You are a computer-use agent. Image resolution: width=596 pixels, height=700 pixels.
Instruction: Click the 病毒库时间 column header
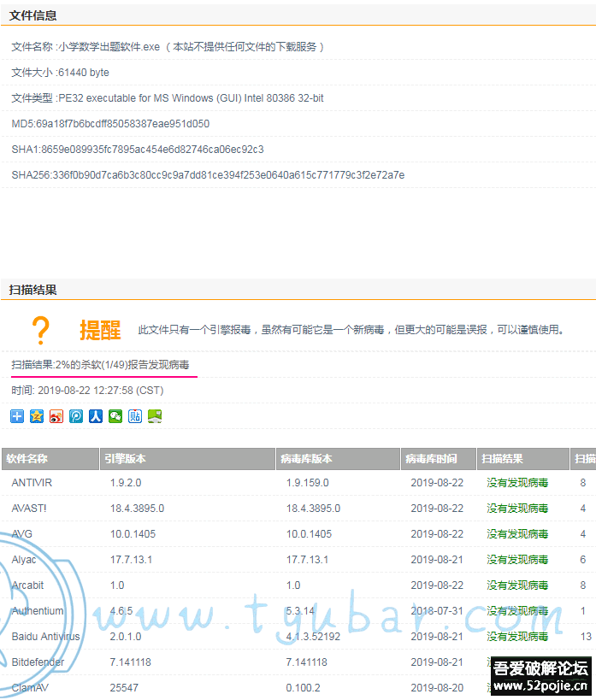pyautogui.click(x=439, y=459)
